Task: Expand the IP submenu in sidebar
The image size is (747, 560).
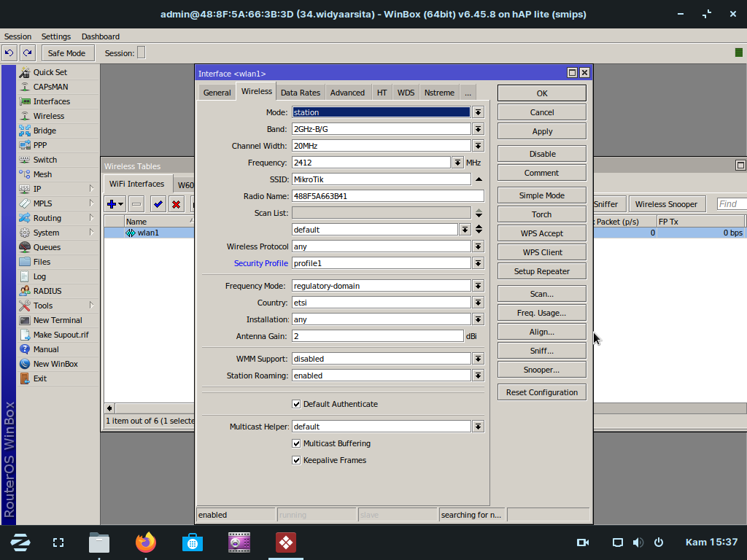Action: click(x=91, y=189)
